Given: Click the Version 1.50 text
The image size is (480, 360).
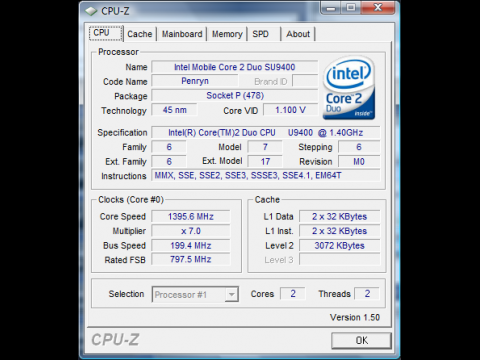Looking at the screenshot, I should tap(355, 317).
